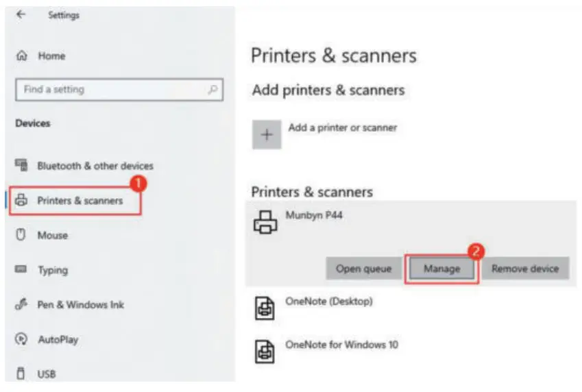This screenshot has height=392, width=582.
Task: Click the search magnifier icon
Action: pyautogui.click(x=213, y=90)
